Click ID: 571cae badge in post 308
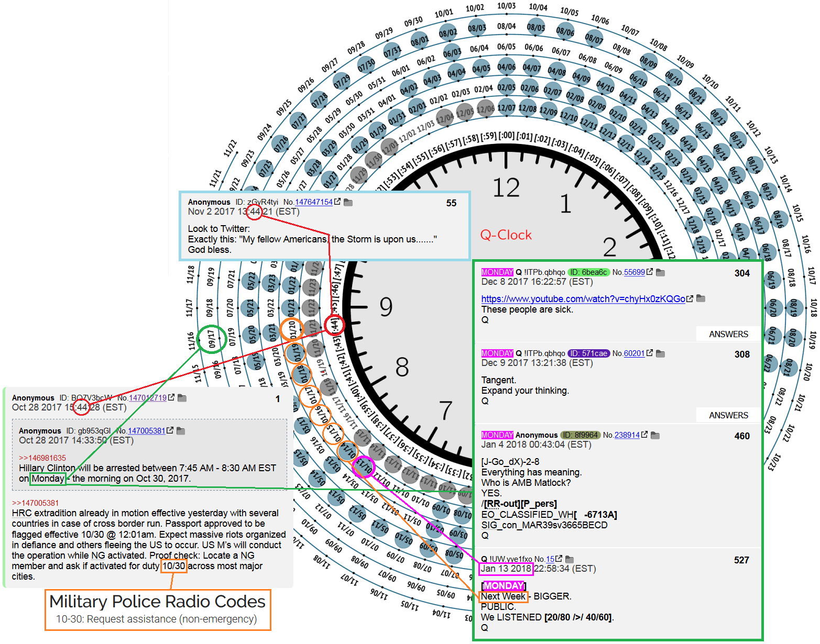The image size is (820, 644). 588,353
